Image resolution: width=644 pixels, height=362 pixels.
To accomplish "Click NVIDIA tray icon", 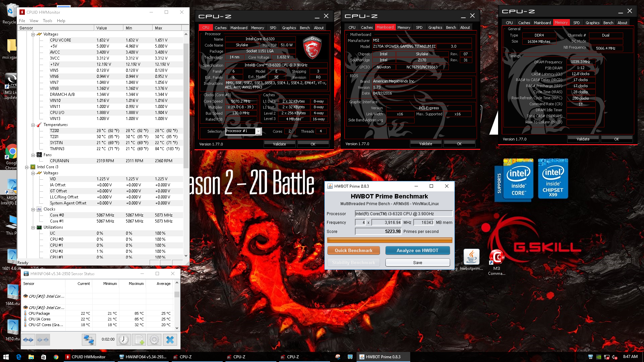I will [x=598, y=357].
